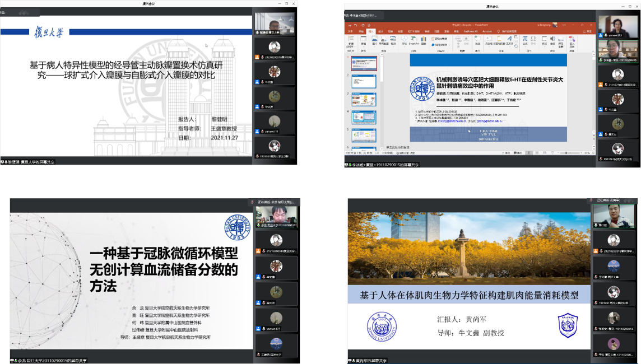Click the Get Add-ins button

click(x=439, y=39)
